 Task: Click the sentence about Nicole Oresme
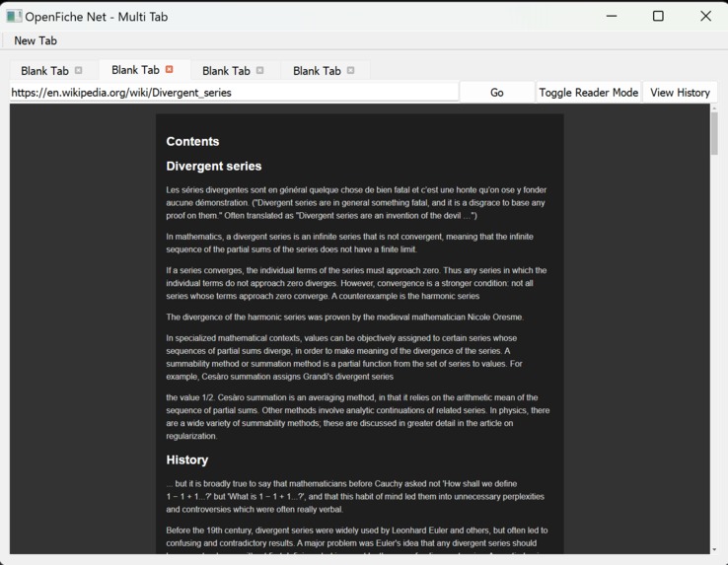[345, 318]
